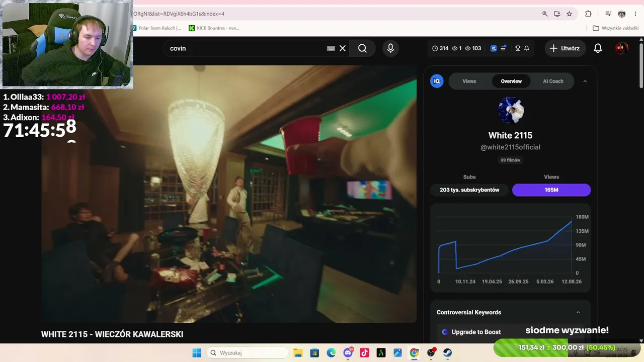Open vidIQ list menu with blue dot
This screenshot has width=644, height=362.
pos(503,48)
